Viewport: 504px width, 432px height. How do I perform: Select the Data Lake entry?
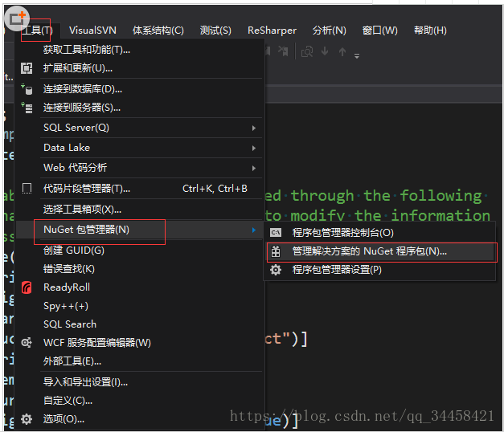[67, 148]
